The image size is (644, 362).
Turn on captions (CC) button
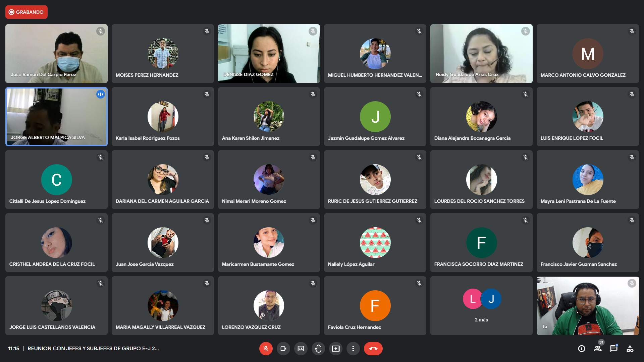301,349
